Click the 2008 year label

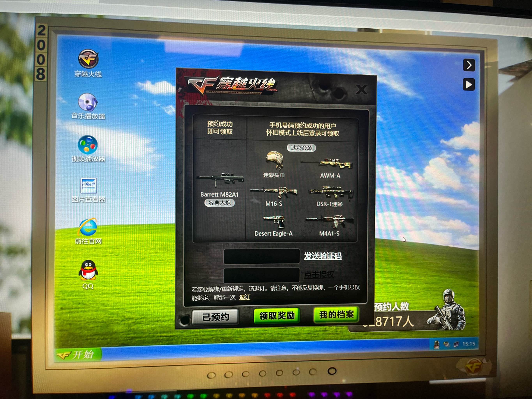41,52
